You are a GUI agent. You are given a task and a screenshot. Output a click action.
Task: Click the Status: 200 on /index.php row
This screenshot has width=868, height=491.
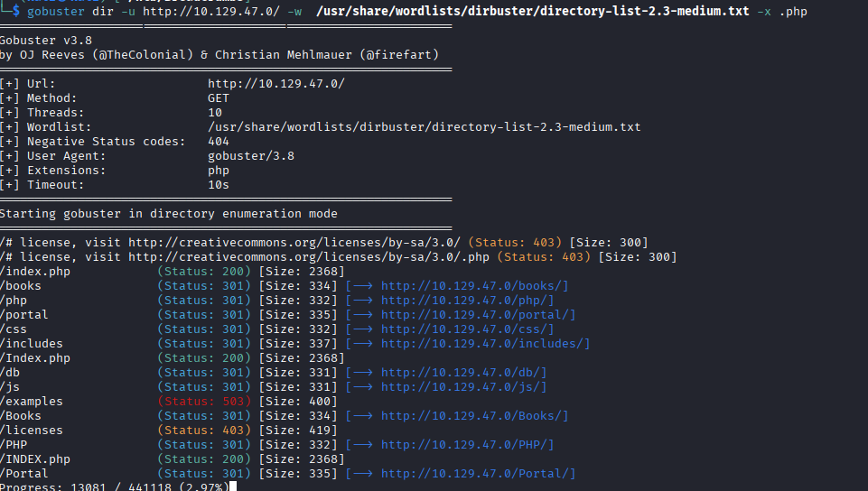204,272
